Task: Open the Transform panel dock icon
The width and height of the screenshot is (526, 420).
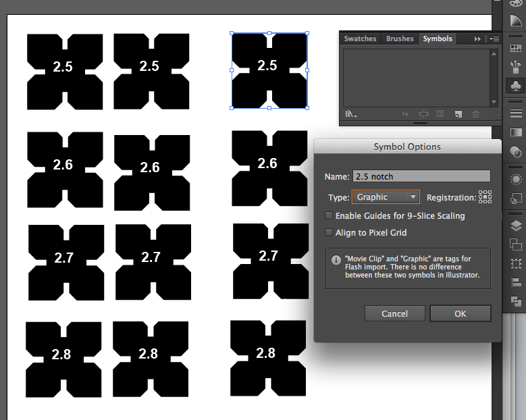Action: [516, 263]
